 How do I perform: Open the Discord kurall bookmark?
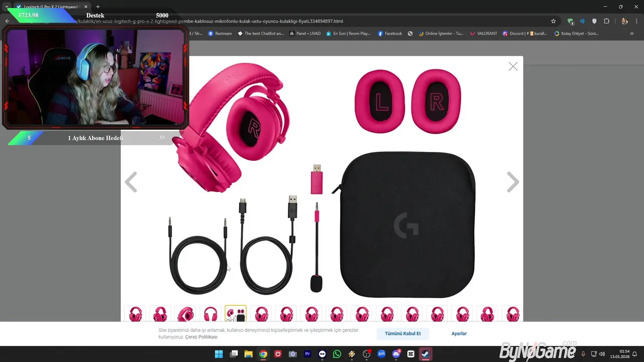[525, 34]
